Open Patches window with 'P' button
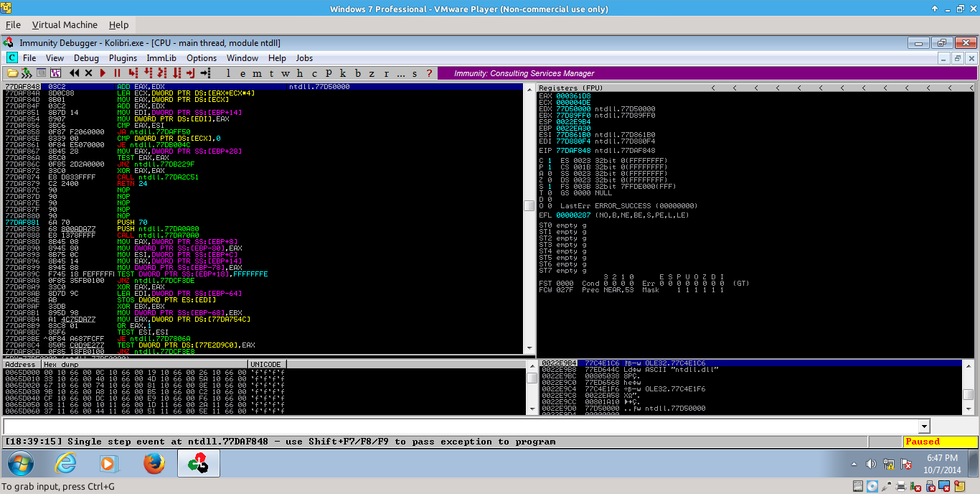Viewport: 980px width, 494px height. coord(329,73)
